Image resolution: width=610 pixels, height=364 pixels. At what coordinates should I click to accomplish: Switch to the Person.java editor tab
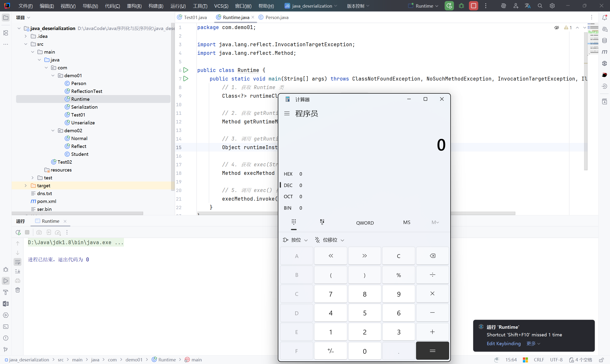click(x=276, y=17)
